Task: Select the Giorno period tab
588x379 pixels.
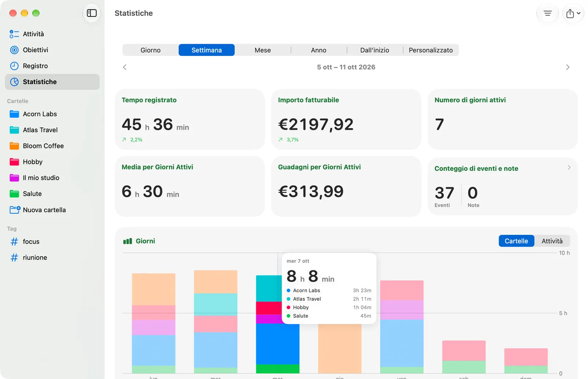Action: pyautogui.click(x=150, y=50)
